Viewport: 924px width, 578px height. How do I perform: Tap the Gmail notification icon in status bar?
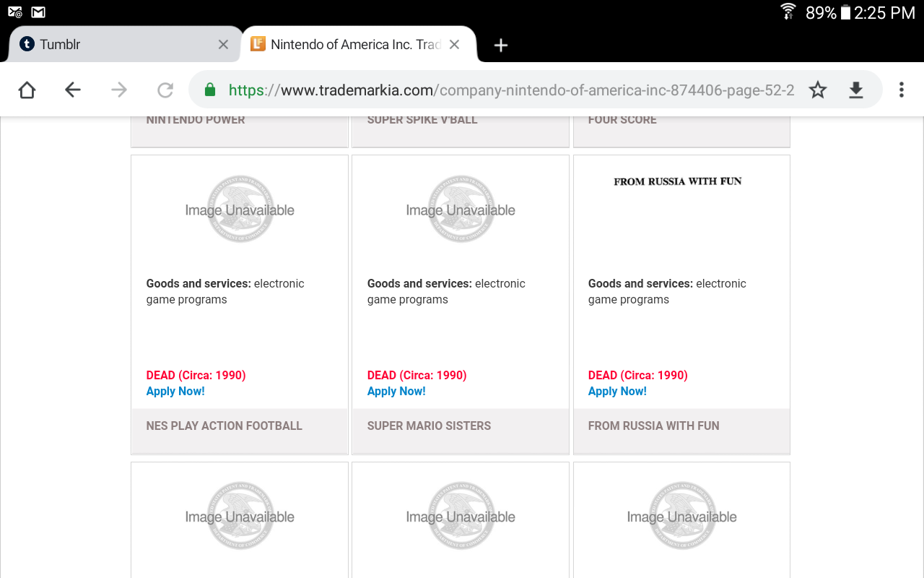38,12
